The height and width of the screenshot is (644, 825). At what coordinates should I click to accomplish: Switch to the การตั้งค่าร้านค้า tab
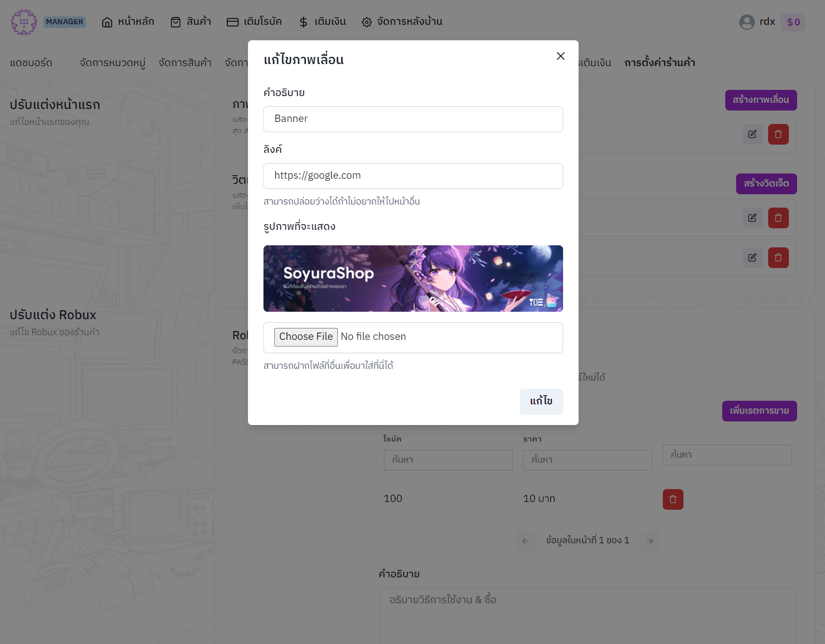coord(659,63)
